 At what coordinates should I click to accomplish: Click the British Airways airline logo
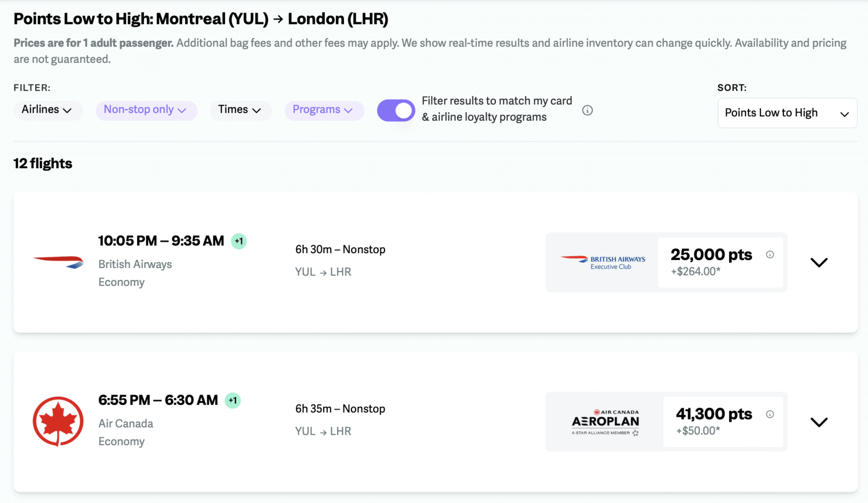tap(58, 262)
